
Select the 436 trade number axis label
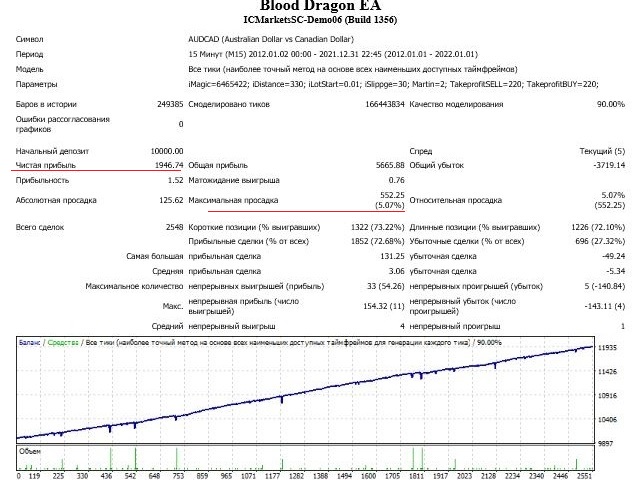[x=106, y=476]
